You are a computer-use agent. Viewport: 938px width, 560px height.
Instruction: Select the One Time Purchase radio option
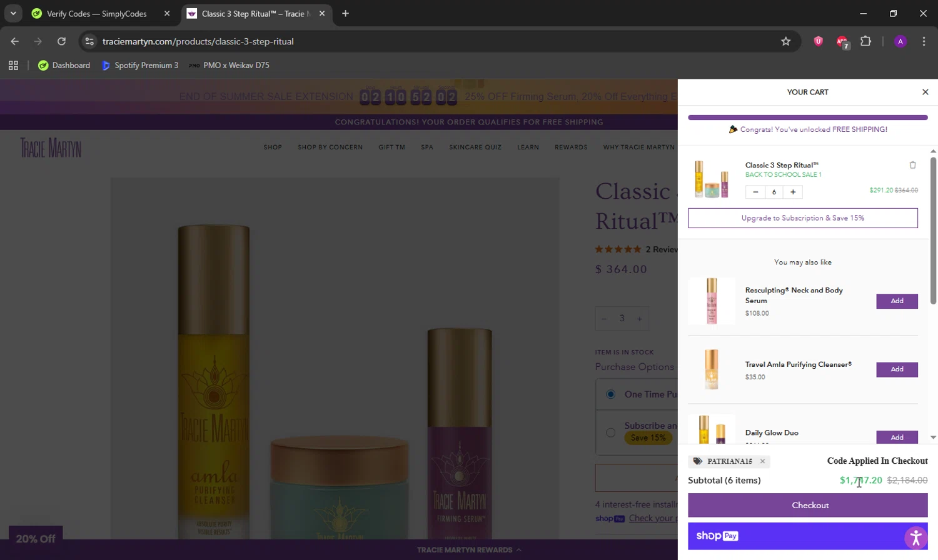click(x=610, y=394)
